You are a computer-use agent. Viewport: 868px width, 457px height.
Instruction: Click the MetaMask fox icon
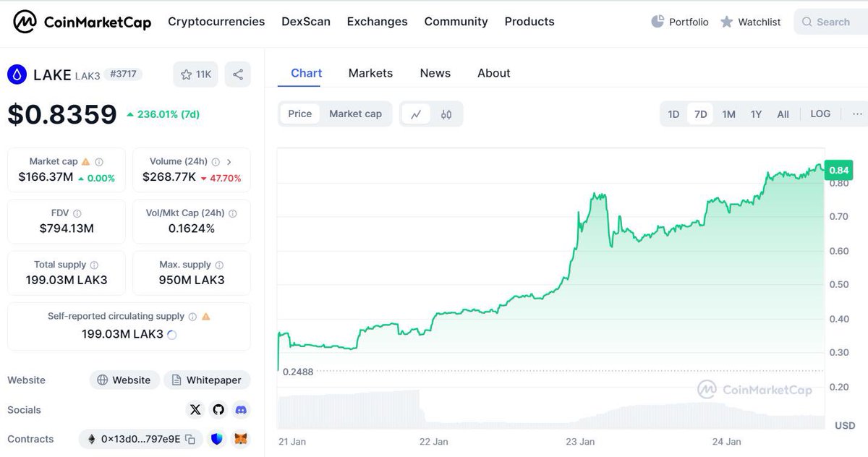click(241, 439)
